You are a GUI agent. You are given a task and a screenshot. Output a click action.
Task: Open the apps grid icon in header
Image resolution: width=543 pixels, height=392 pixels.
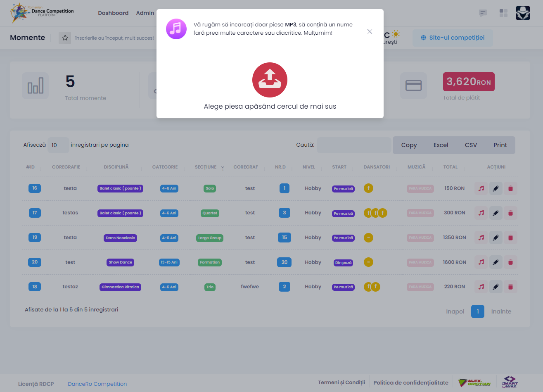[x=503, y=13]
